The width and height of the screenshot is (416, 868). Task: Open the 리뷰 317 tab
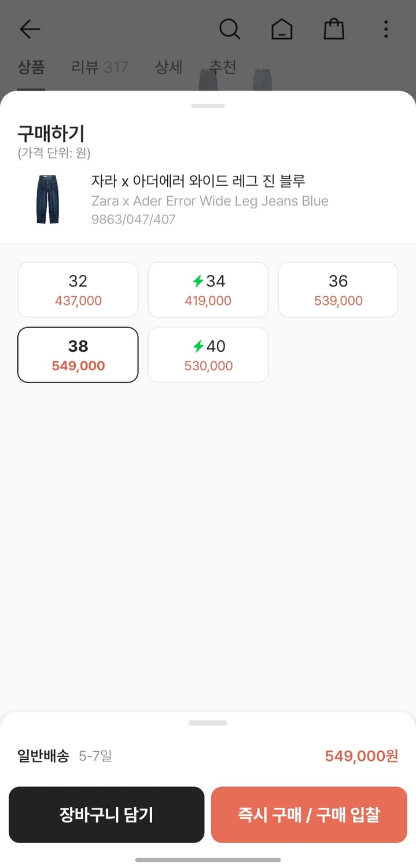click(x=100, y=68)
